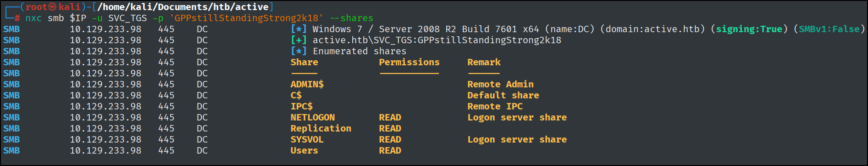Screen dimensions: 868x166
Task: Click the /home/kali/Documents/htb/active path
Action: [183, 7]
